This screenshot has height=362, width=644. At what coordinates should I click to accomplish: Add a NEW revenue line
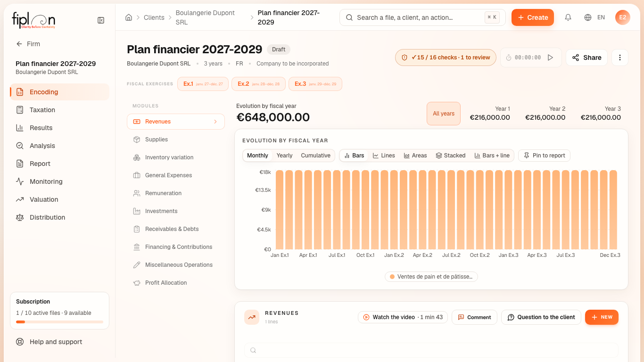602,317
